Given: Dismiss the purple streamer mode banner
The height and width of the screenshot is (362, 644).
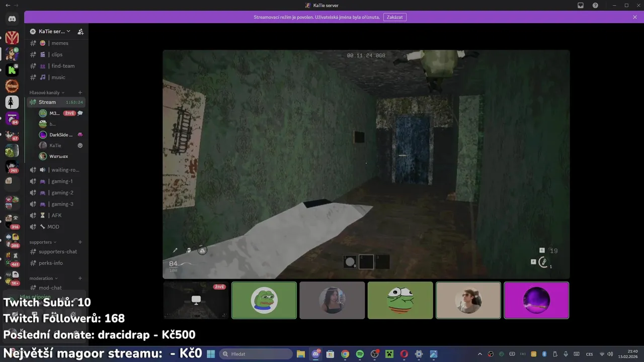Looking at the screenshot, I should coord(635,17).
